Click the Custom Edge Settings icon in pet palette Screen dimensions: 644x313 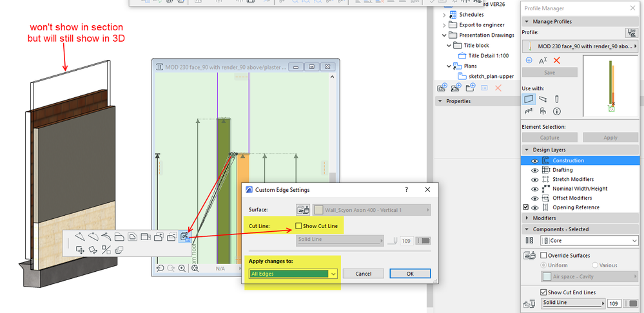click(x=184, y=238)
